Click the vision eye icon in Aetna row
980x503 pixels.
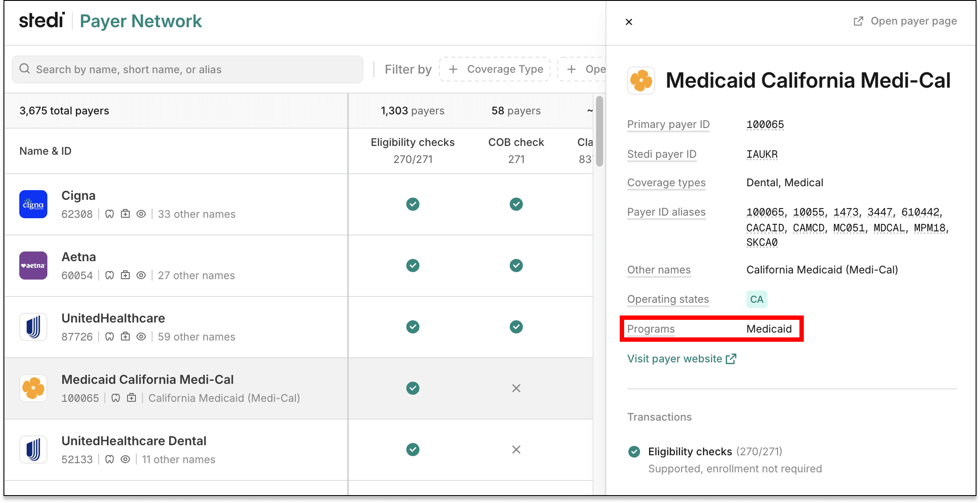(x=141, y=275)
